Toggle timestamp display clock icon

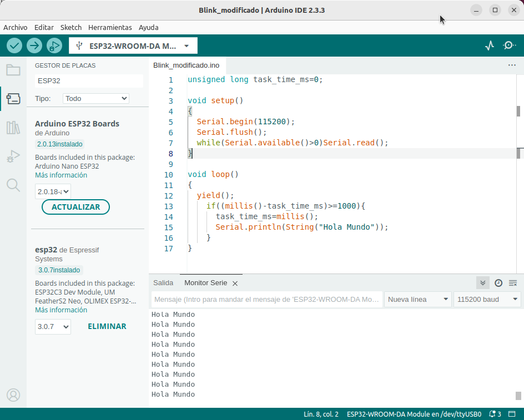pos(498,283)
